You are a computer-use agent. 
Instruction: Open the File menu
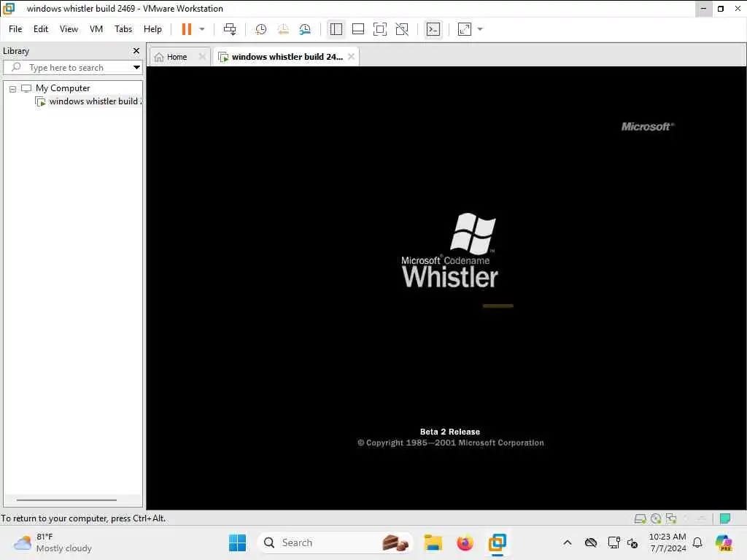pos(15,29)
